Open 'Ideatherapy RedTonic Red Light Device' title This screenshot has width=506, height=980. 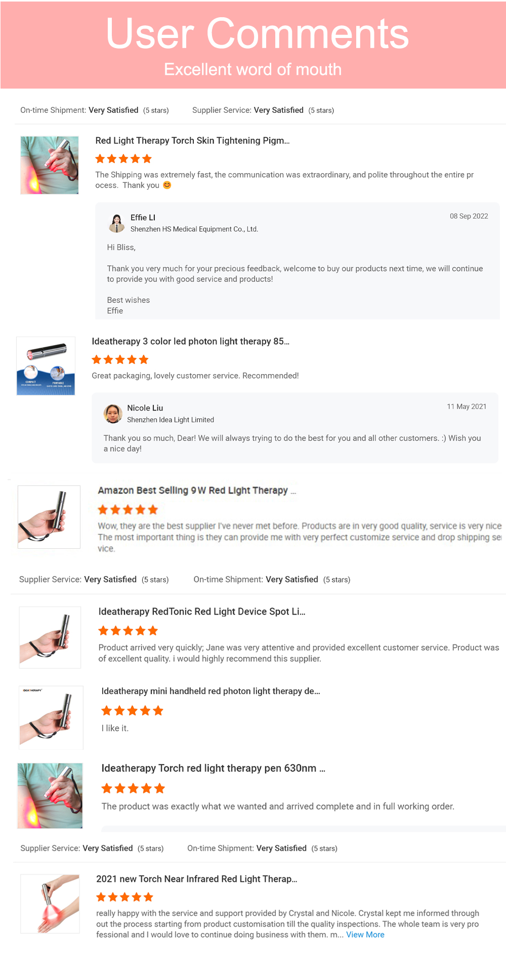tap(201, 611)
